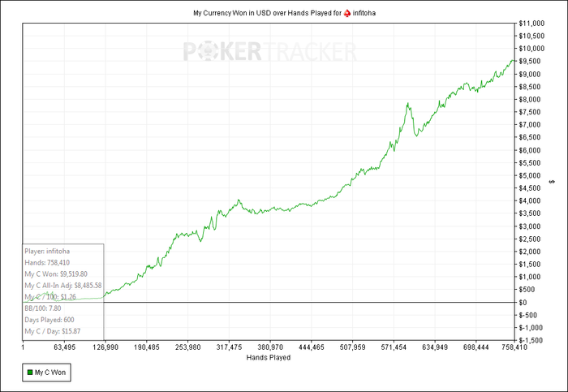Click the $9,500 y-axis label
Image resolution: width=568 pixels, height=392 pixels.
pos(530,61)
